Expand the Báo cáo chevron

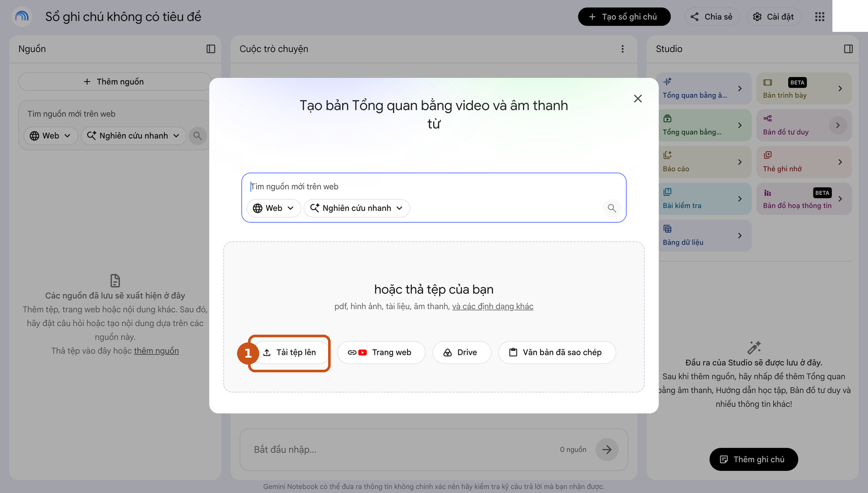coord(740,162)
